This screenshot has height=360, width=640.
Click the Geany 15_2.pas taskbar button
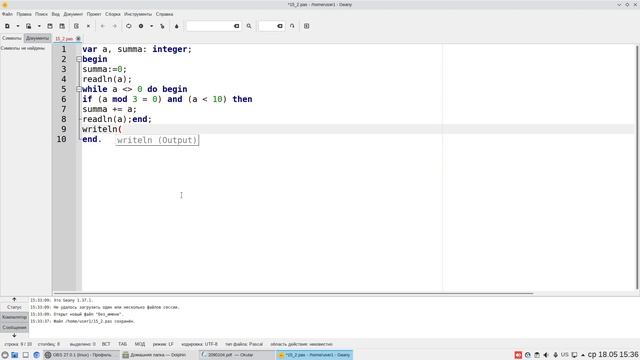[314, 355]
